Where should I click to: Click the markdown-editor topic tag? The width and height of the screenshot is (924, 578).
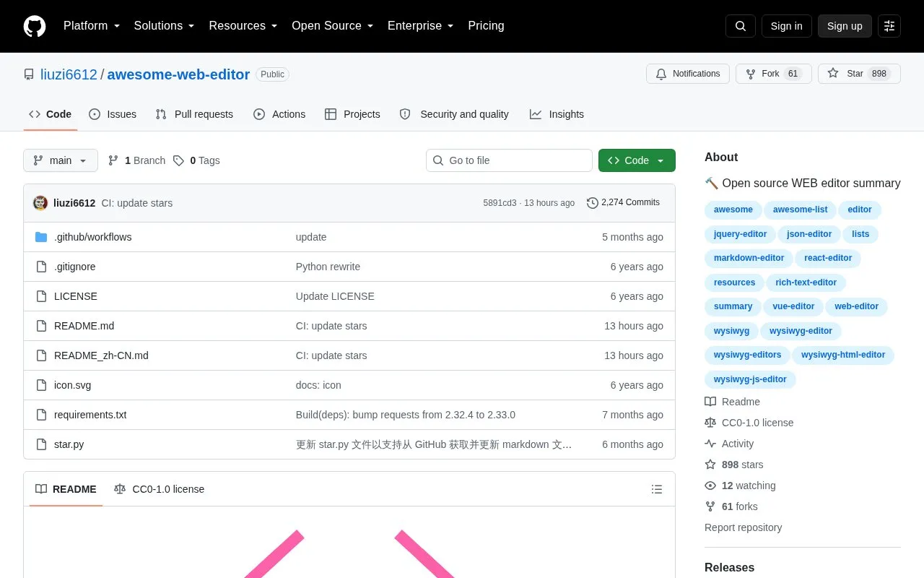click(749, 258)
